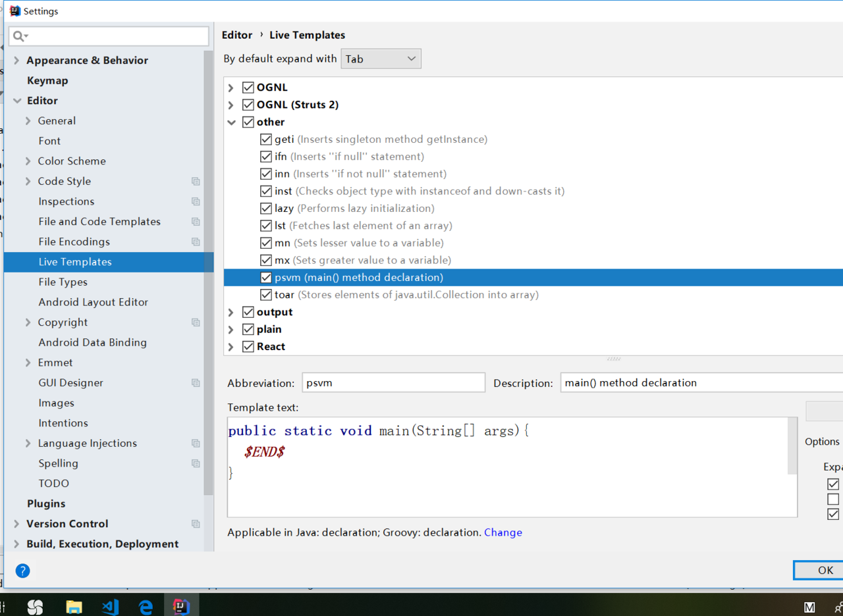Viewport: 843px width, 616px height.
Task: Open the 'By default expand with' Tab dropdown
Action: (x=381, y=59)
